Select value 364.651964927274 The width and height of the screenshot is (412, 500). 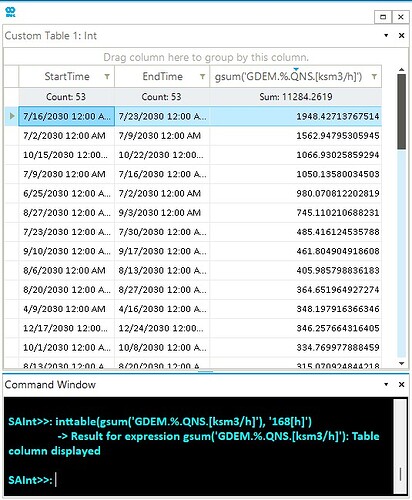click(296, 290)
